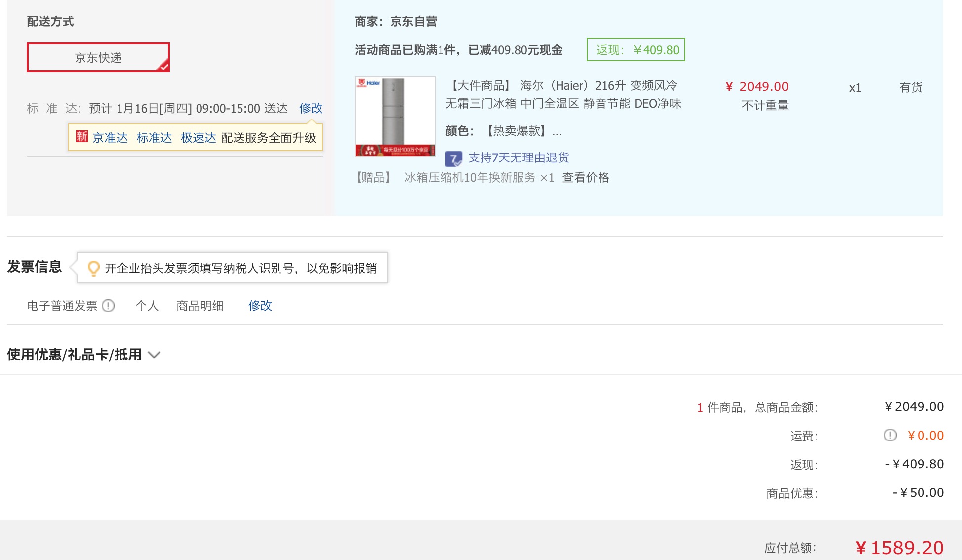Click the 有货 stock status
Image resolution: width=962 pixels, height=560 pixels.
(x=911, y=88)
